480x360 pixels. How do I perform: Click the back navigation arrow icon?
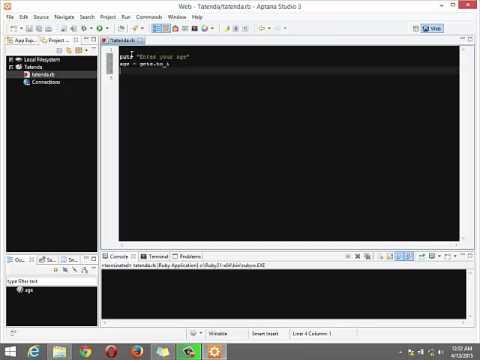[x=262, y=29]
